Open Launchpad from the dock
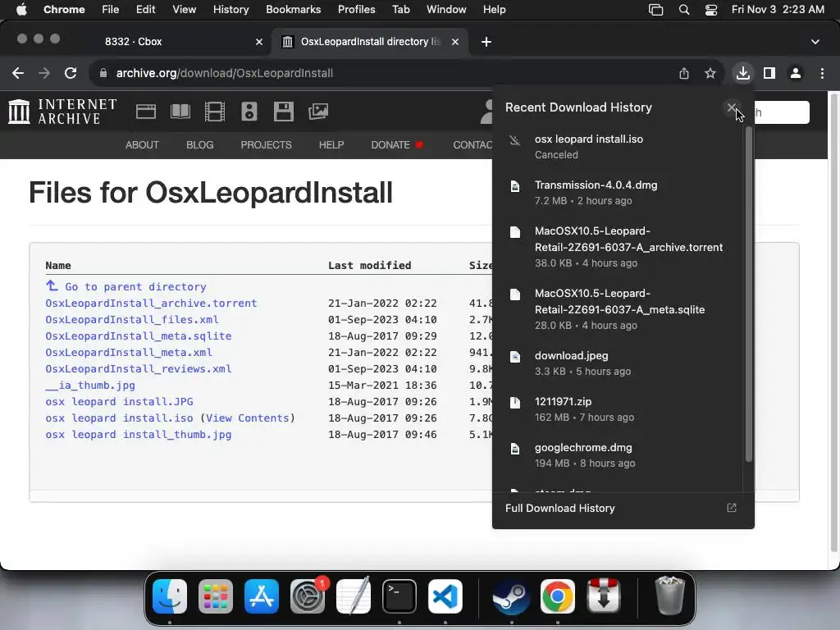 point(216,596)
